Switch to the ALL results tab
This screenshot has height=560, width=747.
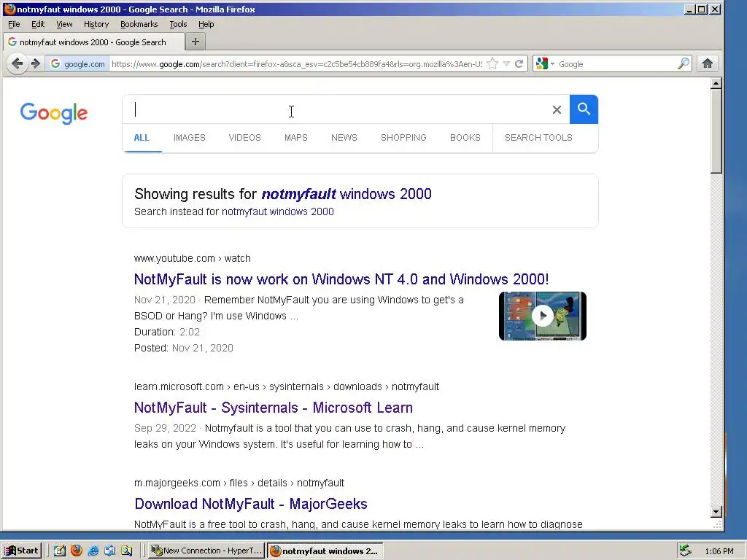(x=142, y=138)
